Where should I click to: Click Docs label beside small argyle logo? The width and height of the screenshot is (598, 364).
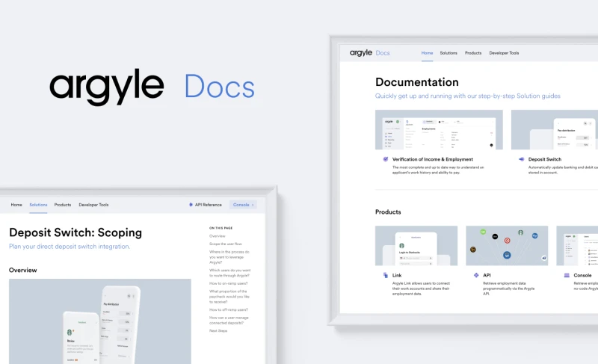pos(383,53)
